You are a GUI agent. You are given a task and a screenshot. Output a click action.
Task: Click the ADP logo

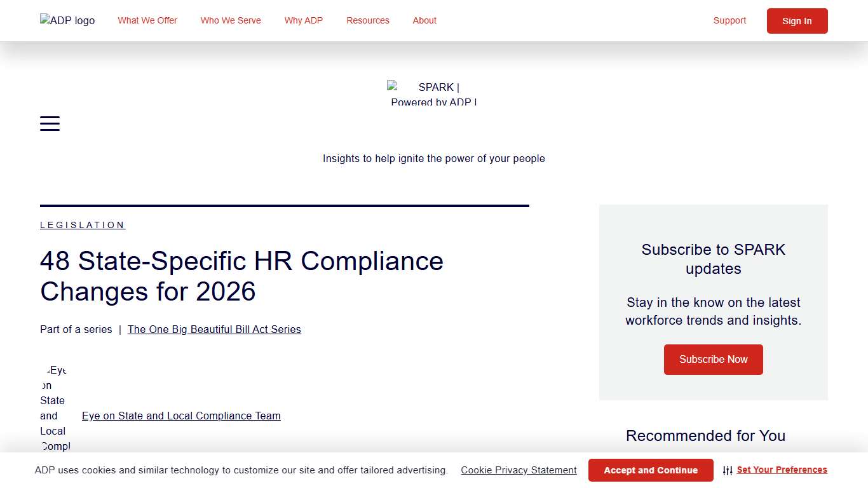pos(67,20)
